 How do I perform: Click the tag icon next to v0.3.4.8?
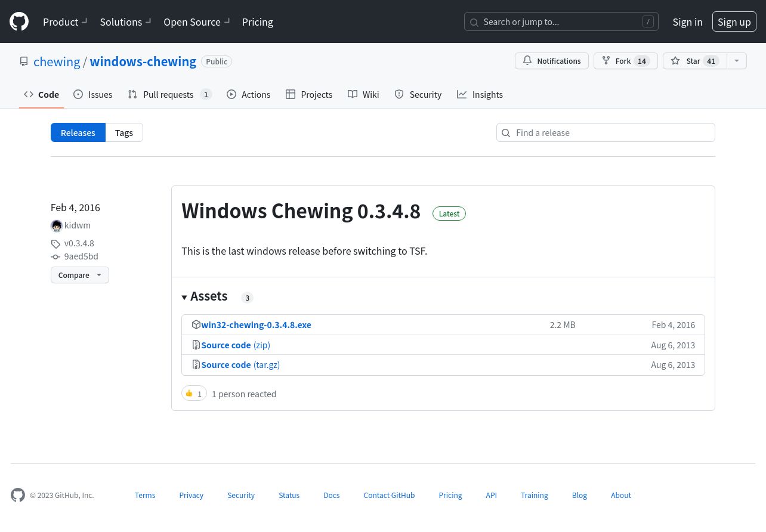pyautogui.click(x=55, y=244)
